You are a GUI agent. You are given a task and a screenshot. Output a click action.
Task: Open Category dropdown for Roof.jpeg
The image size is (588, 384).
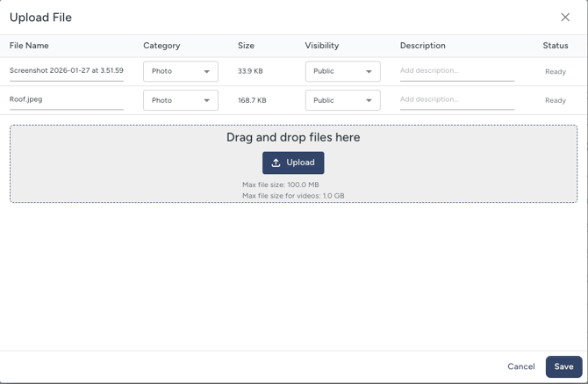[x=181, y=100]
